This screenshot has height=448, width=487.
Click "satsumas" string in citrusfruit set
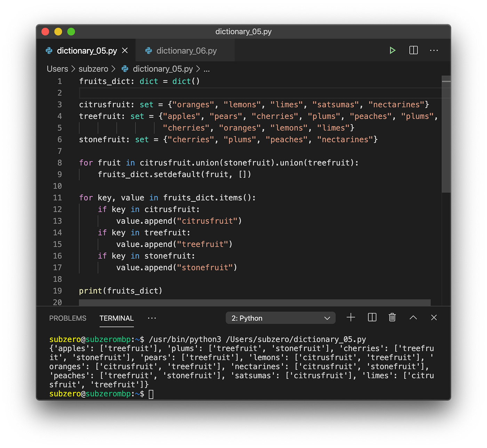[335, 105]
